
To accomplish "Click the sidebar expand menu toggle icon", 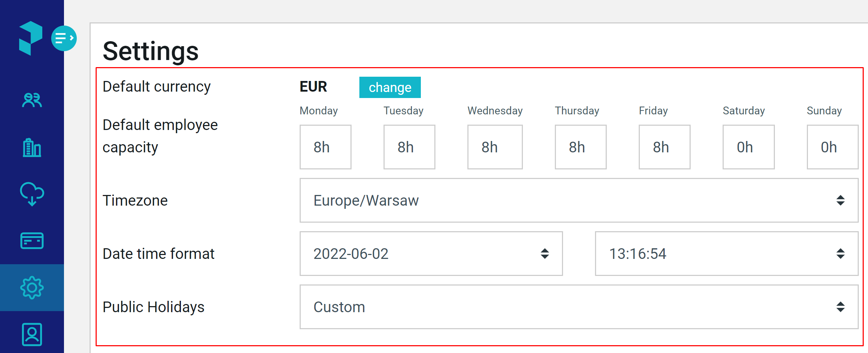I will 64,38.
